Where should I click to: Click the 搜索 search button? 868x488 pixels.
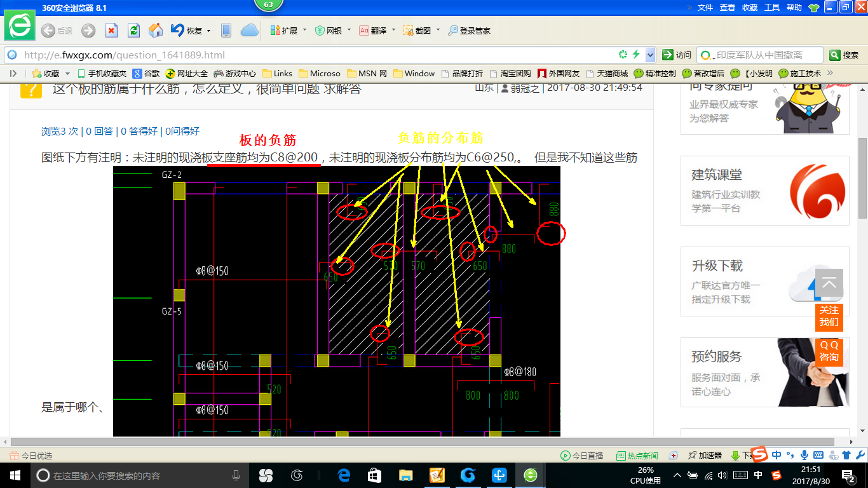click(x=845, y=55)
